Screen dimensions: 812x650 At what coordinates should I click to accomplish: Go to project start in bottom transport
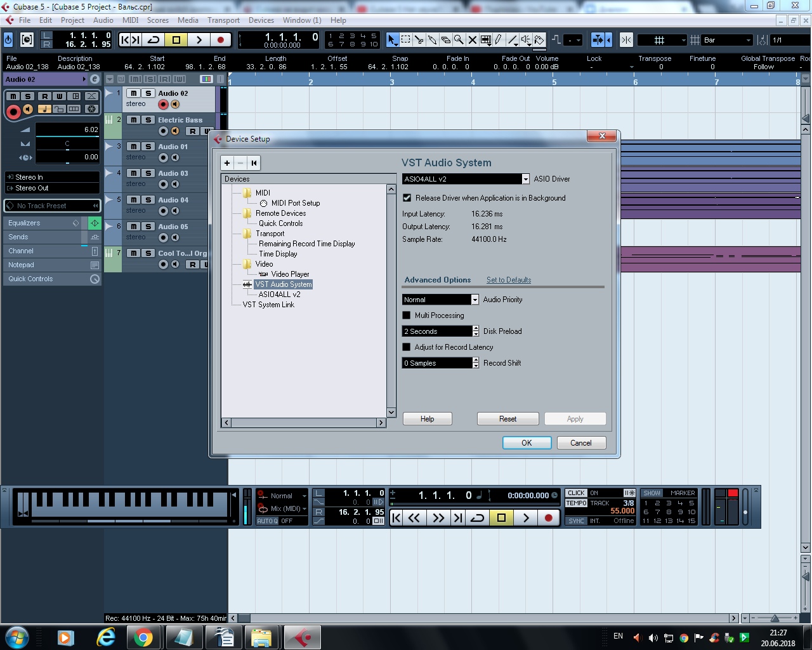point(396,517)
